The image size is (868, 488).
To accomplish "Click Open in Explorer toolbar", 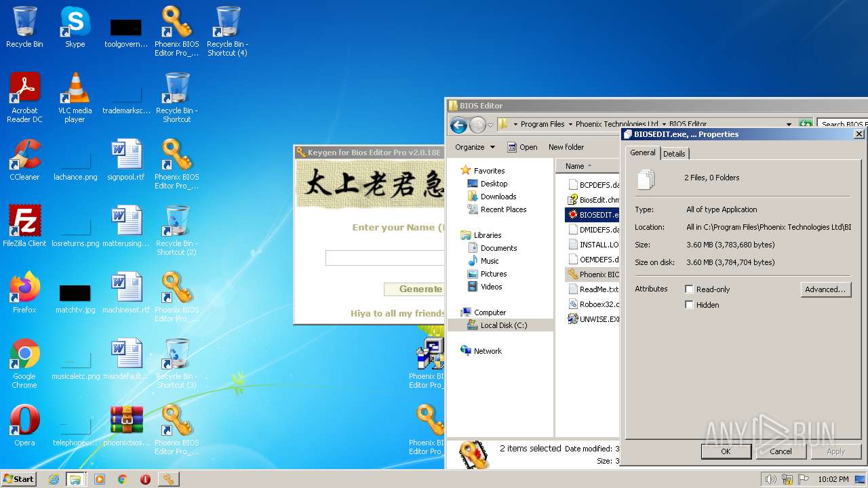I will (x=522, y=147).
